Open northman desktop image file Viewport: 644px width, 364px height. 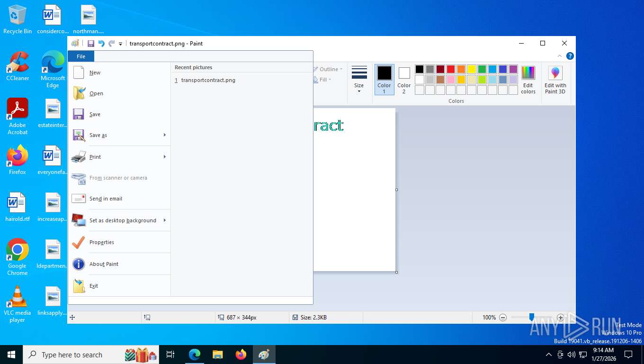[x=89, y=19]
